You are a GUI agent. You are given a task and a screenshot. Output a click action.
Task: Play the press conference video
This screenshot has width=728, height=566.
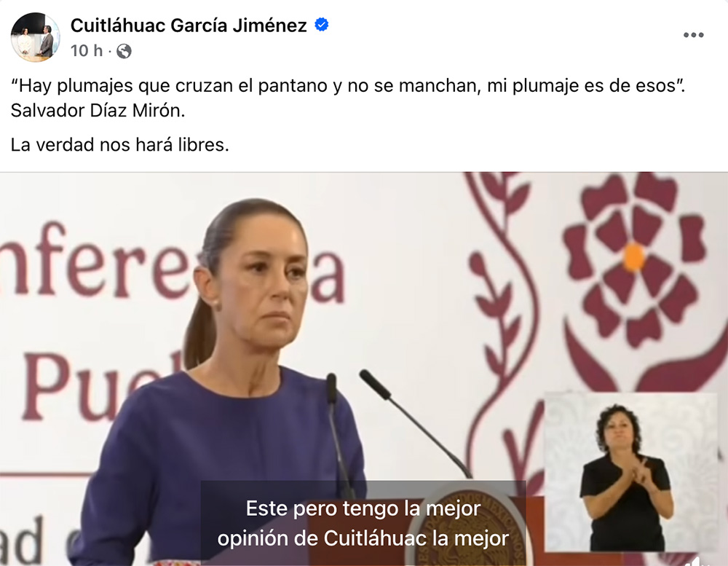[364, 369]
